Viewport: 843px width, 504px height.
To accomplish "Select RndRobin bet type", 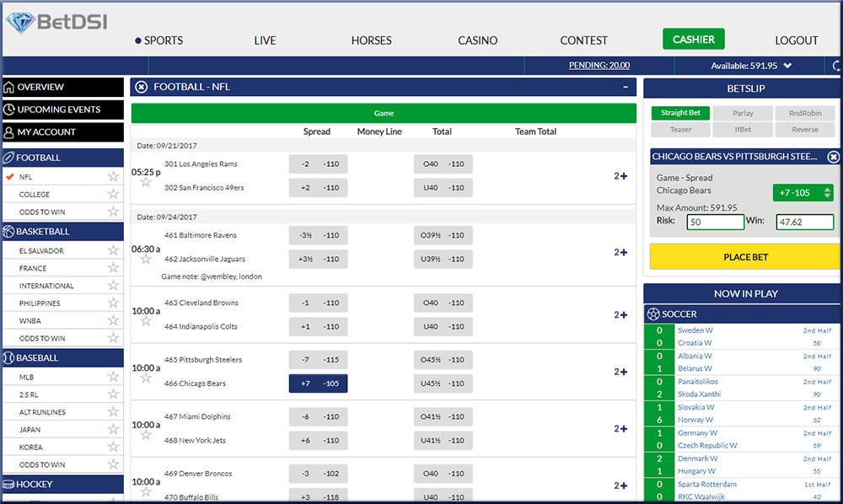I will (805, 113).
